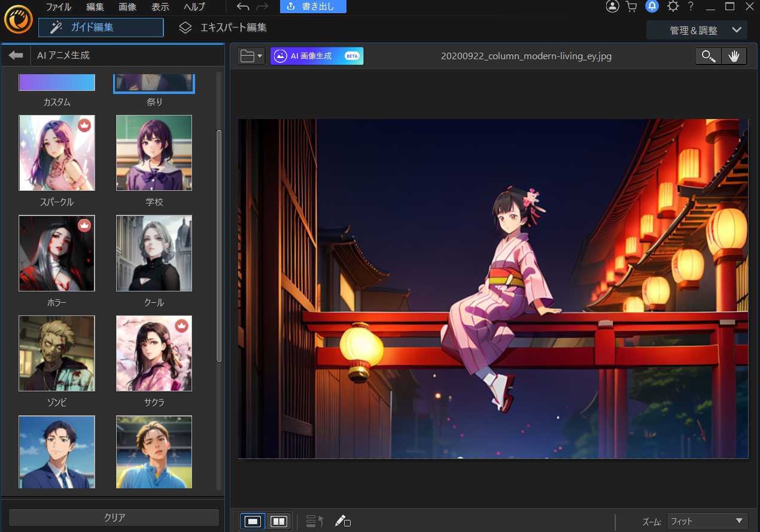Click the history/adjustment steps icon

point(314,521)
